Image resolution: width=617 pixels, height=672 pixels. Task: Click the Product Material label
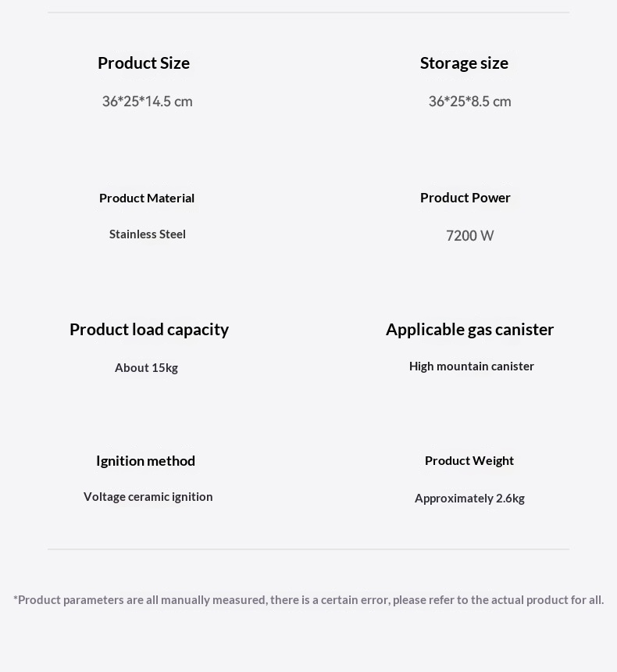point(147,198)
